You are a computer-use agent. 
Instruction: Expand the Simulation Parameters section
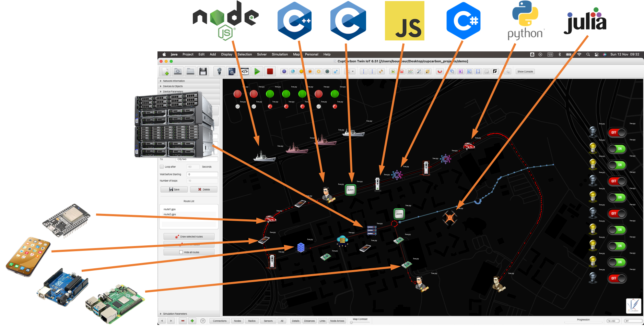click(x=175, y=314)
